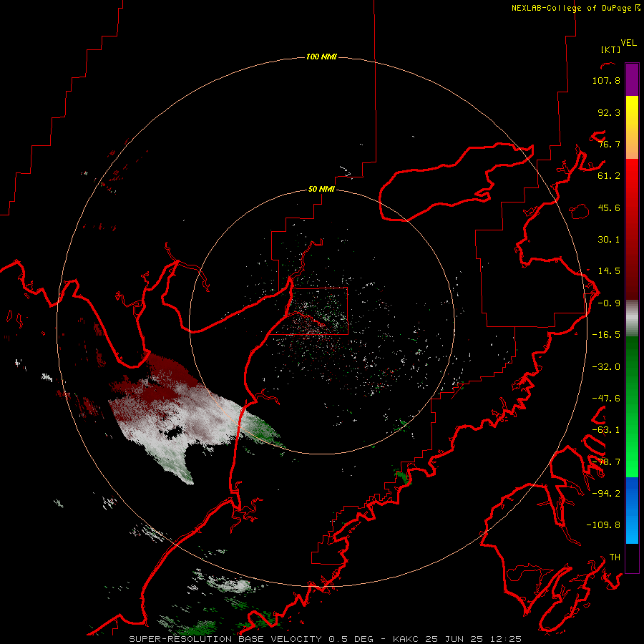Select the -94.2 velocity scale value
Screen dimensions: 644x644
pyautogui.click(x=606, y=494)
